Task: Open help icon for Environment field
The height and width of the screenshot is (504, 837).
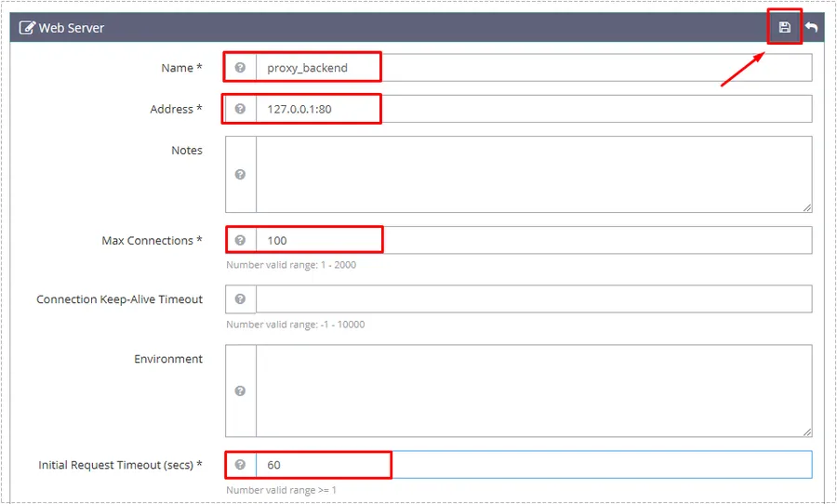Action: [240, 391]
